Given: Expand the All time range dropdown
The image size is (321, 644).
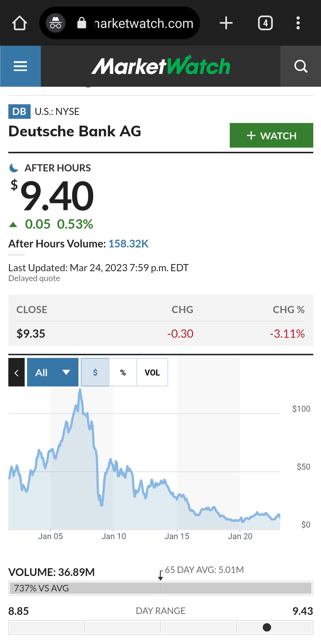Looking at the screenshot, I should (53, 372).
